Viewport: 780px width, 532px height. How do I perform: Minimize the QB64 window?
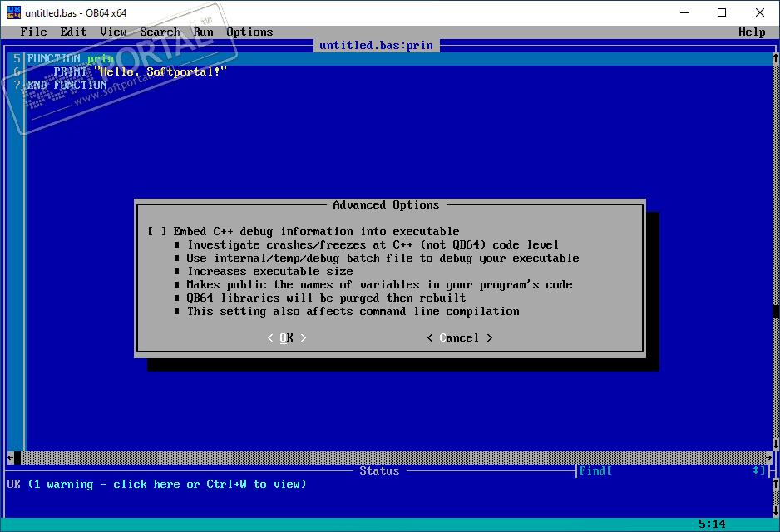684,13
